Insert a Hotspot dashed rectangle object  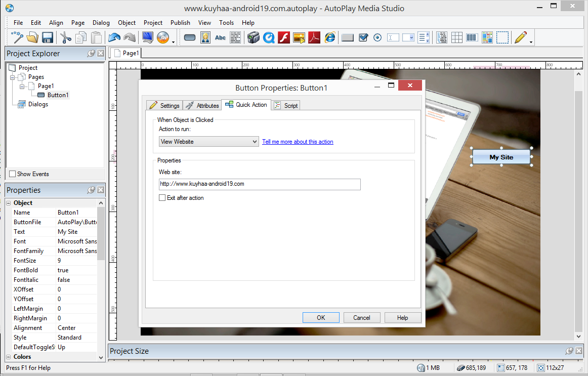[502, 37]
